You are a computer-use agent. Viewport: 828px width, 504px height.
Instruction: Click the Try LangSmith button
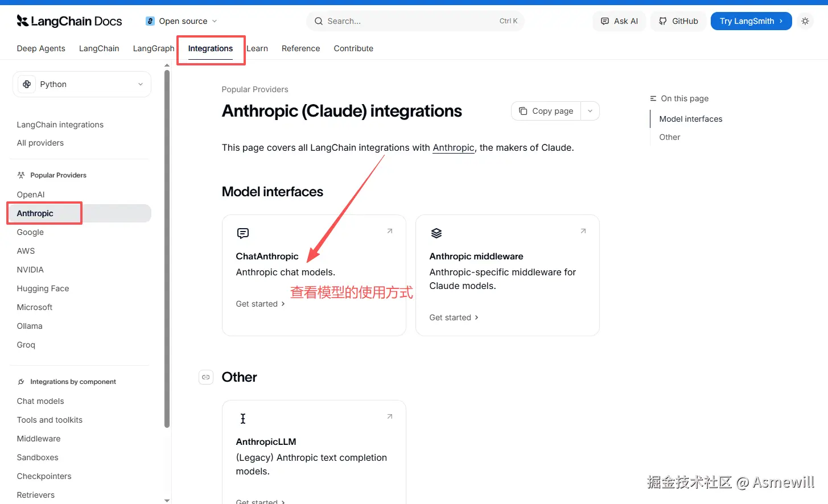pos(751,21)
